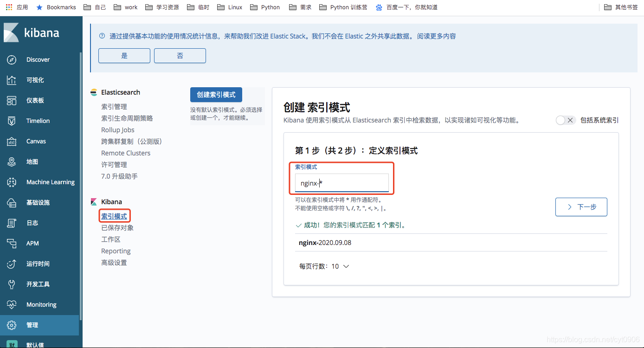Click the 创建索引模式 button
The image size is (644, 348).
click(x=216, y=95)
